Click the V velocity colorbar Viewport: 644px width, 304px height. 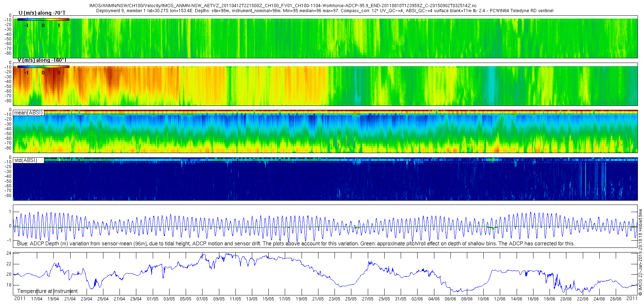pos(43,67)
